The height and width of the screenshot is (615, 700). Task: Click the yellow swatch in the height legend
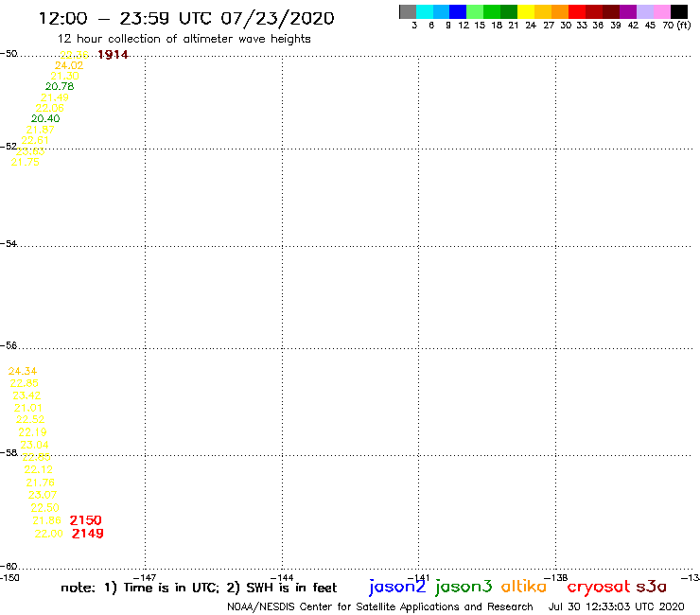click(x=525, y=11)
